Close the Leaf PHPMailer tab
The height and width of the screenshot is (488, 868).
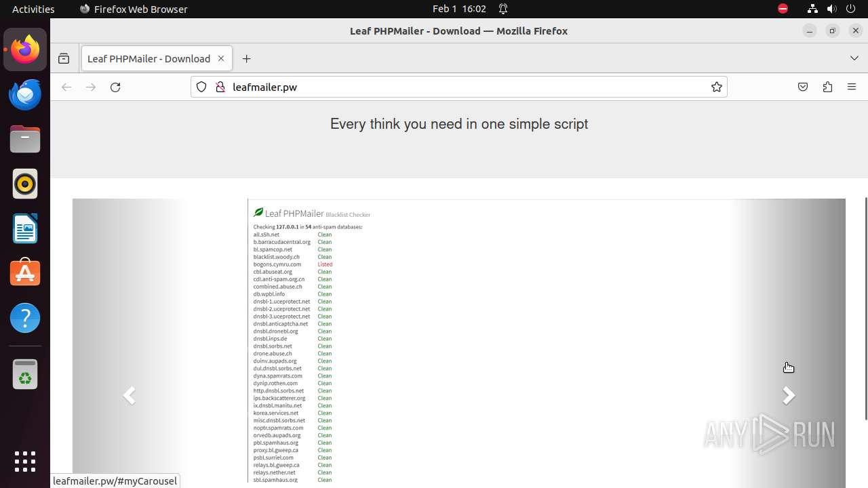pos(221,59)
